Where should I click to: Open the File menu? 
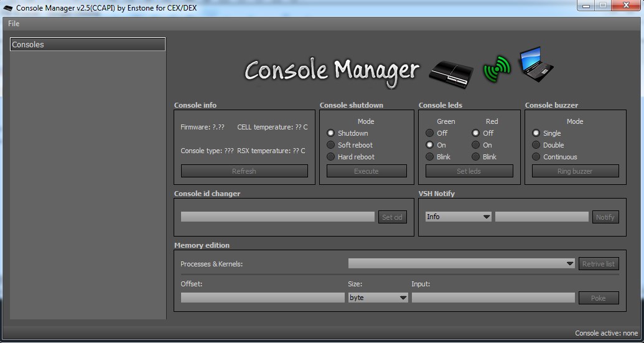coord(14,24)
